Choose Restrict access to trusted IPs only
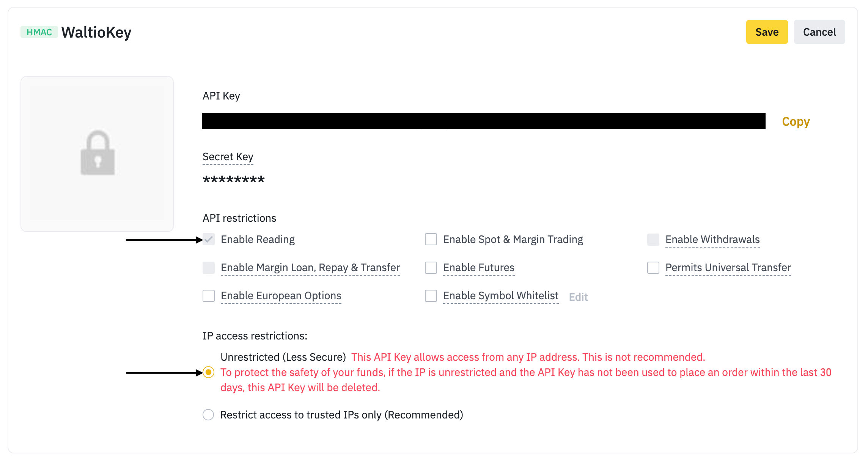The width and height of the screenshot is (868, 461). click(x=208, y=415)
